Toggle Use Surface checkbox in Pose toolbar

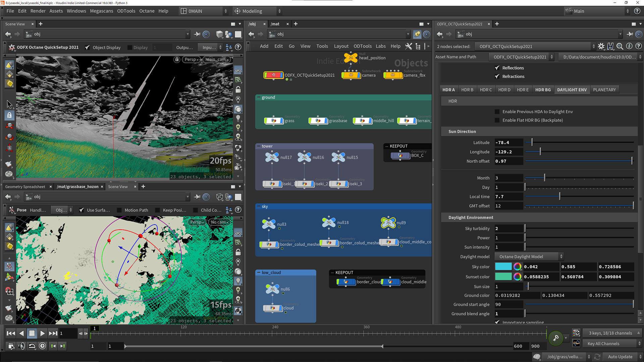[82, 210]
